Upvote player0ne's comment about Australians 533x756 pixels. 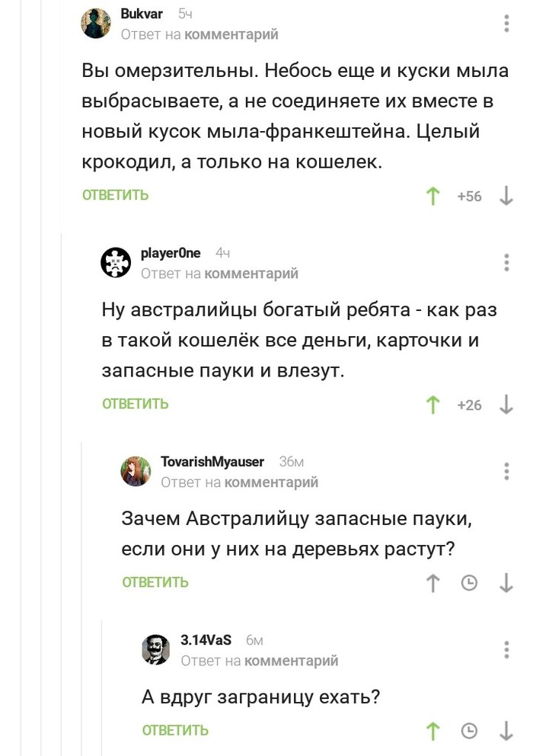433,405
